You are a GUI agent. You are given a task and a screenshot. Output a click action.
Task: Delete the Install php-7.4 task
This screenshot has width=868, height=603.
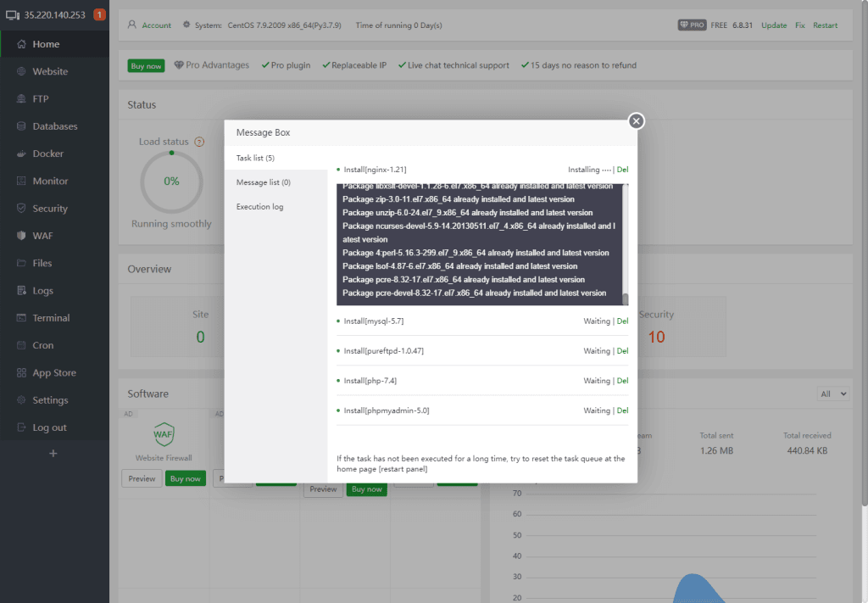click(x=623, y=381)
